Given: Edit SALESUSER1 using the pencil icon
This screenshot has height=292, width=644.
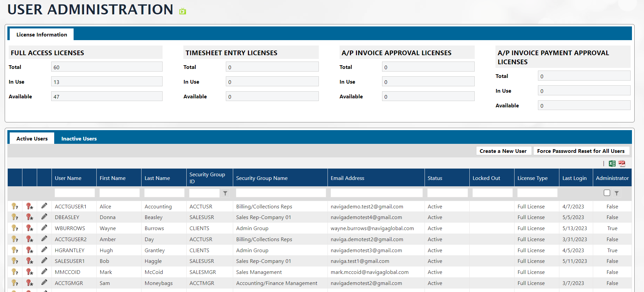Looking at the screenshot, I should (x=44, y=261).
